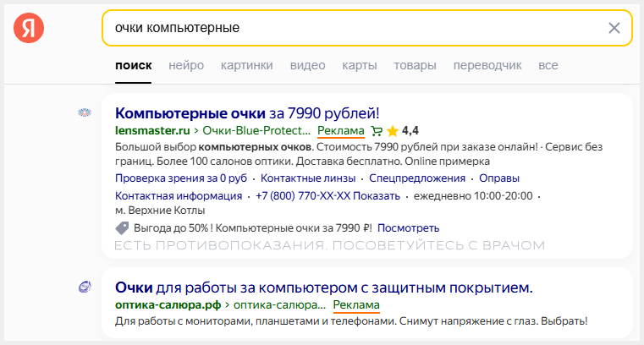Open the 'Контактные линзы' sitelink
Screen dimensions: 644x345
pyautogui.click(x=308, y=178)
